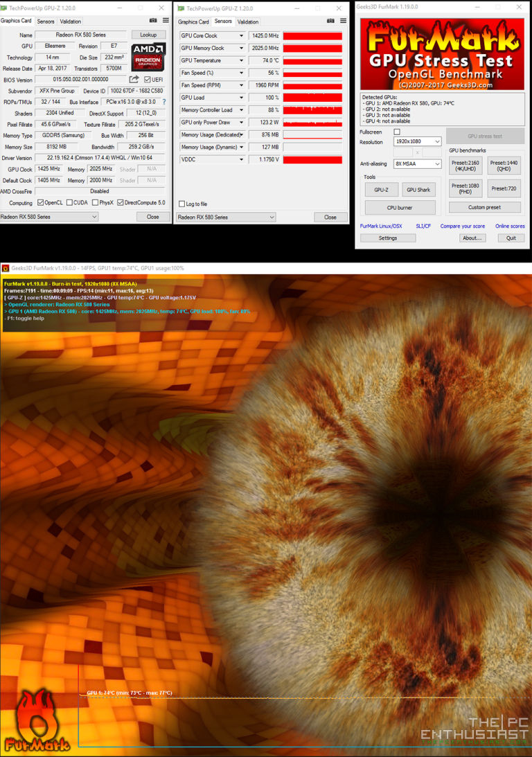The image size is (532, 757).
Task: Run the Preset:2160 (4K/UHD) benchmark
Action: pos(465,166)
